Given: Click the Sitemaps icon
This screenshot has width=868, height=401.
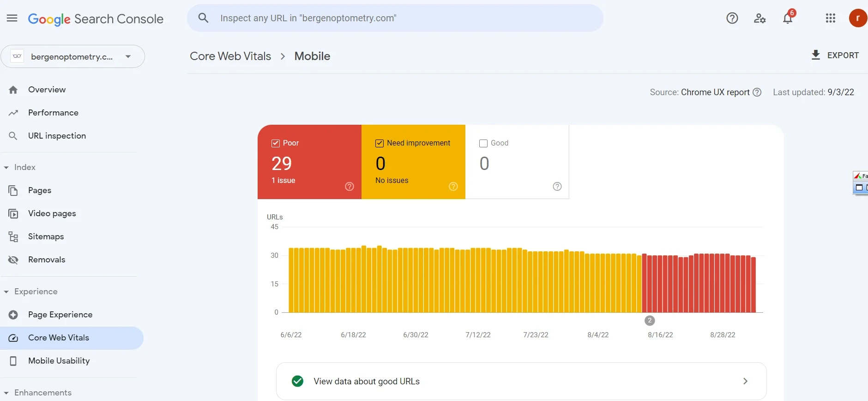Looking at the screenshot, I should point(13,237).
